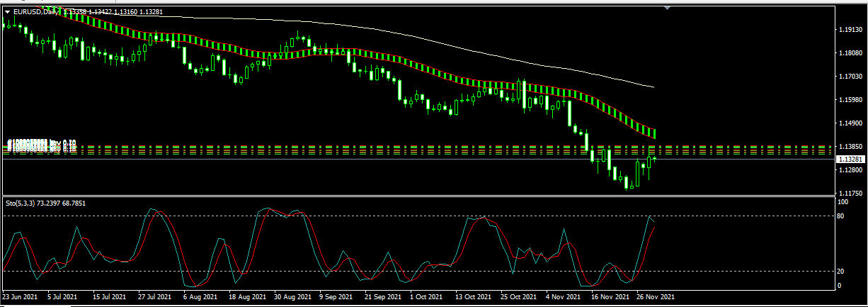Click the 1.19130 price scale label
This screenshot has height=307, width=868.
(849, 30)
